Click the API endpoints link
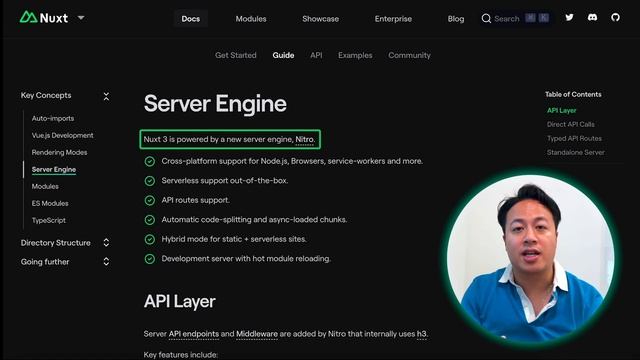The image size is (640, 360). pyautogui.click(x=193, y=334)
